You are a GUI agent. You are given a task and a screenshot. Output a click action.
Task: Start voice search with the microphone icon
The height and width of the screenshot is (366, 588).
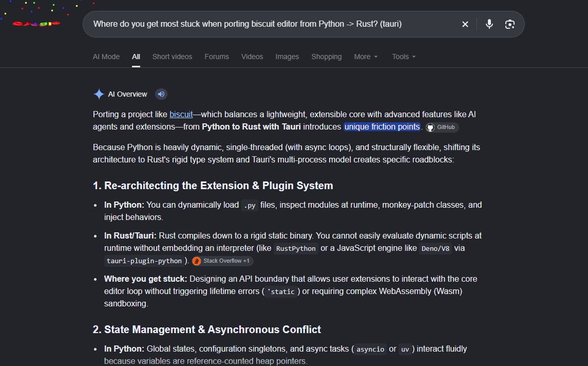[489, 24]
